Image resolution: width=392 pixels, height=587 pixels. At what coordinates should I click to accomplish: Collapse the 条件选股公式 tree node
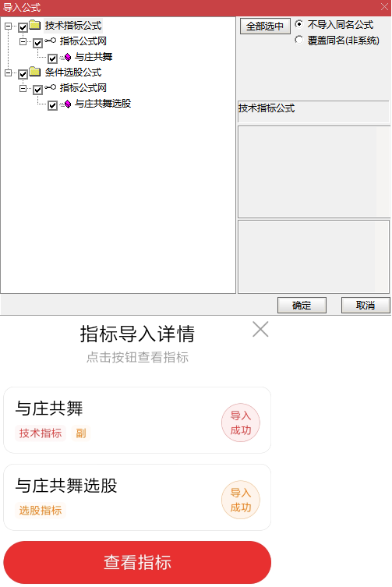coord(9,72)
